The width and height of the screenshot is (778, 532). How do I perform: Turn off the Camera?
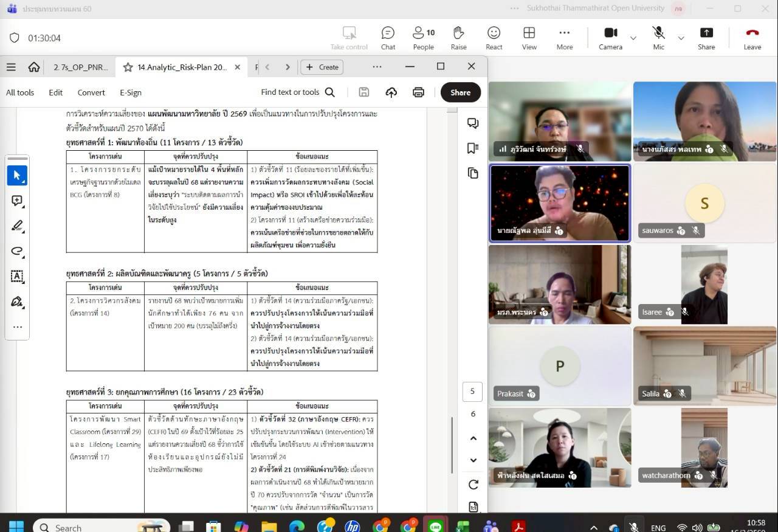pos(610,38)
